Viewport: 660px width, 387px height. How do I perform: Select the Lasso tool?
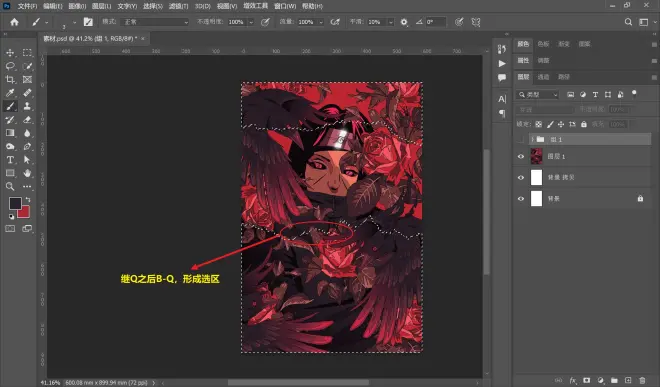click(10, 66)
